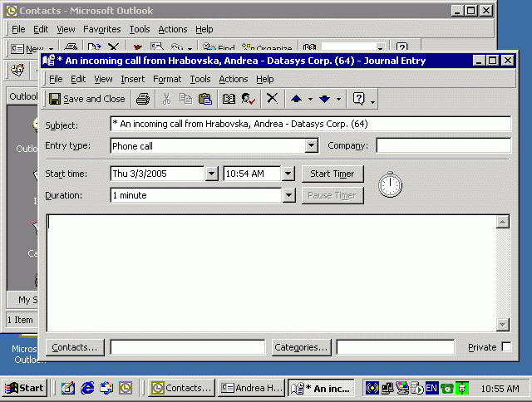The image size is (532, 402).
Task: Click the Windows Start button
Action: coord(24,388)
